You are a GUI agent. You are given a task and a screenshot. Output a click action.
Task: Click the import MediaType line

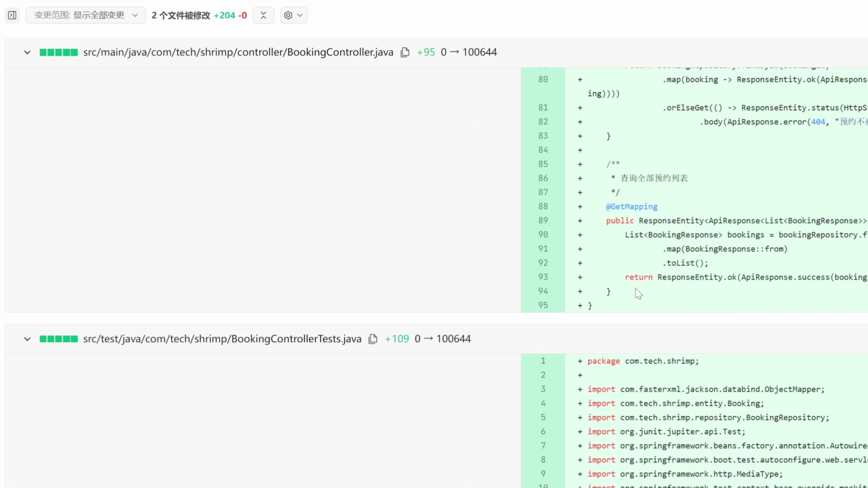685,474
